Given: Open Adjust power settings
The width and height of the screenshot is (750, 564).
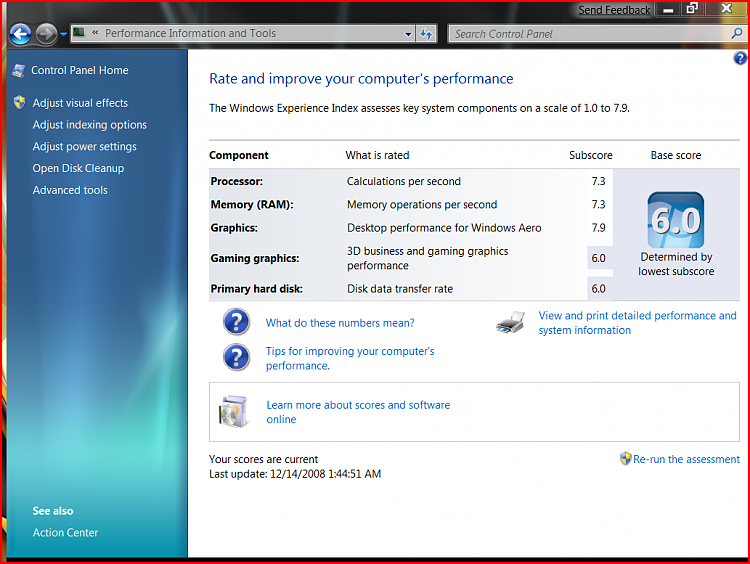Looking at the screenshot, I should [x=85, y=146].
